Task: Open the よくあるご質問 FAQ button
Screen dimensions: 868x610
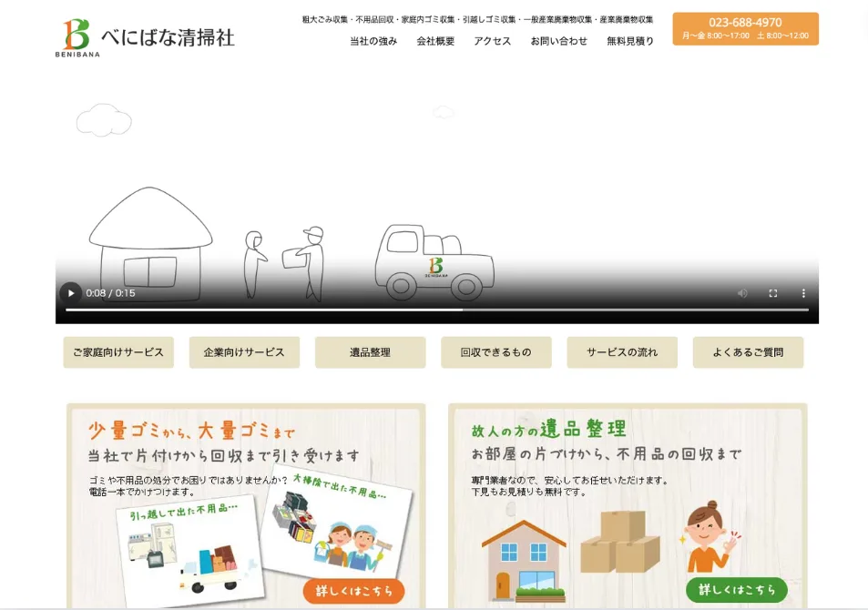Action: (x=748, y=352)
